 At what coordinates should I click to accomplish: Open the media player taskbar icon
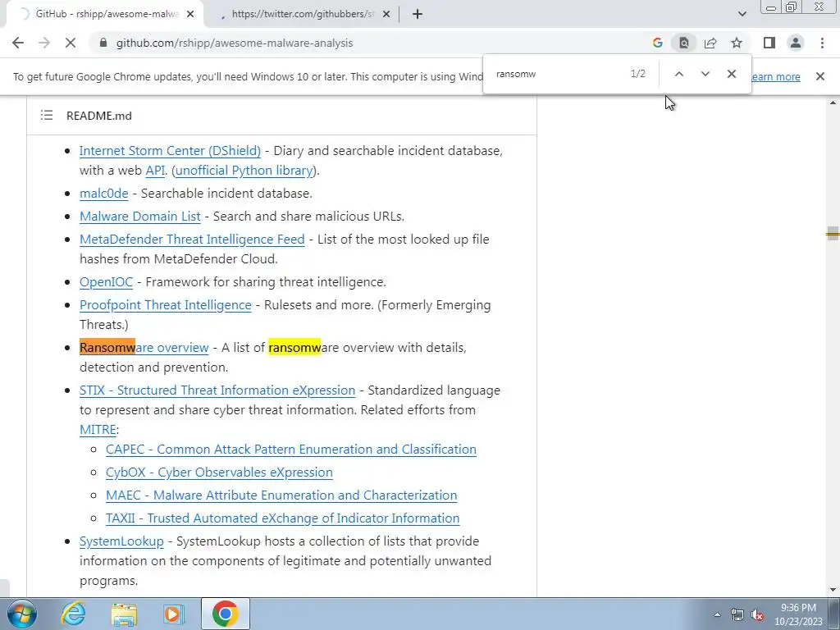click(x=173, y=614)
